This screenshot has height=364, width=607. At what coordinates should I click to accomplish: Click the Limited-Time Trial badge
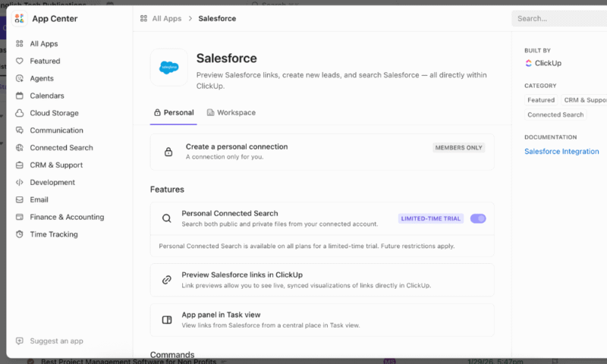(430, 218)
